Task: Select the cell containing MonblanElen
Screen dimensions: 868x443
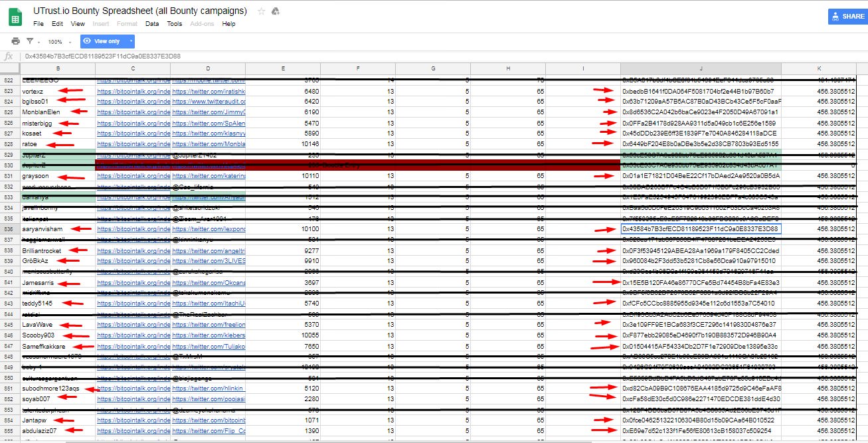Action: click(x=58, y=112)
